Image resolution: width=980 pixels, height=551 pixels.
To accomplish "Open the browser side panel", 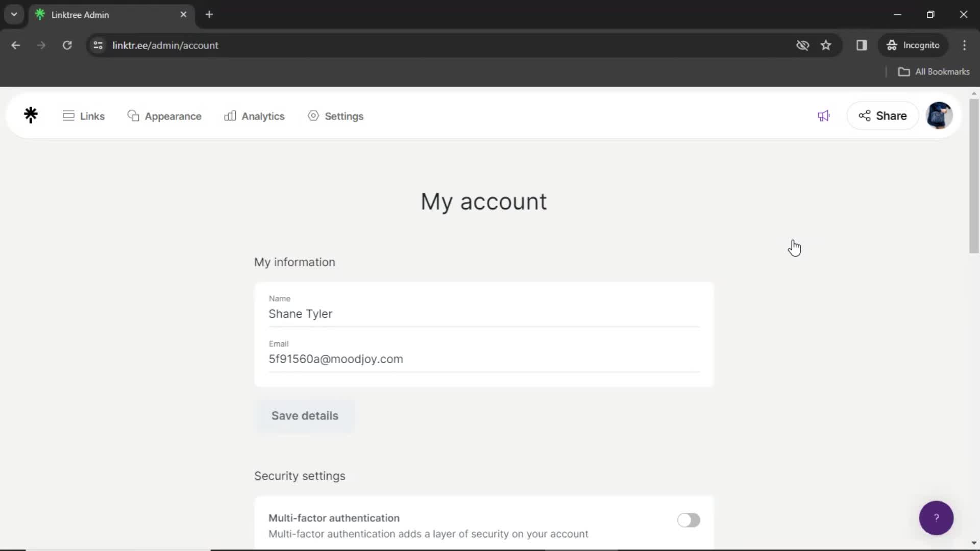I will tap(862, 45).
